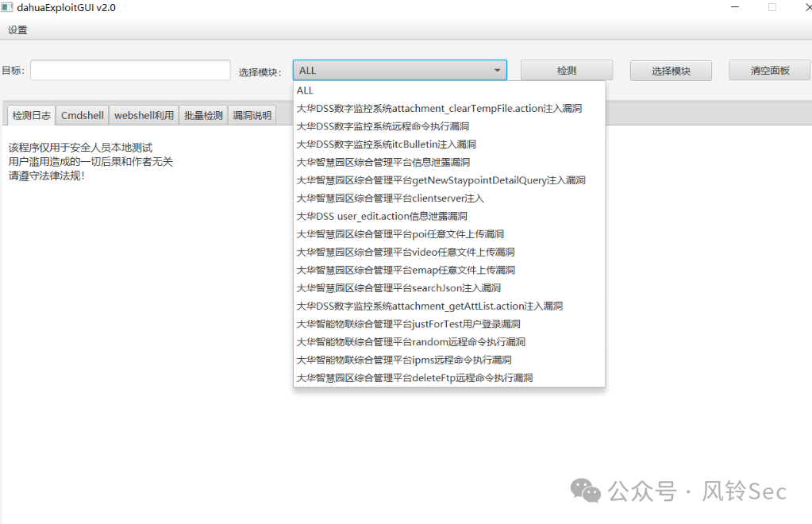
Task: Choose poi任意文件上传漏洞 option
Action: [x=449, y=234]
